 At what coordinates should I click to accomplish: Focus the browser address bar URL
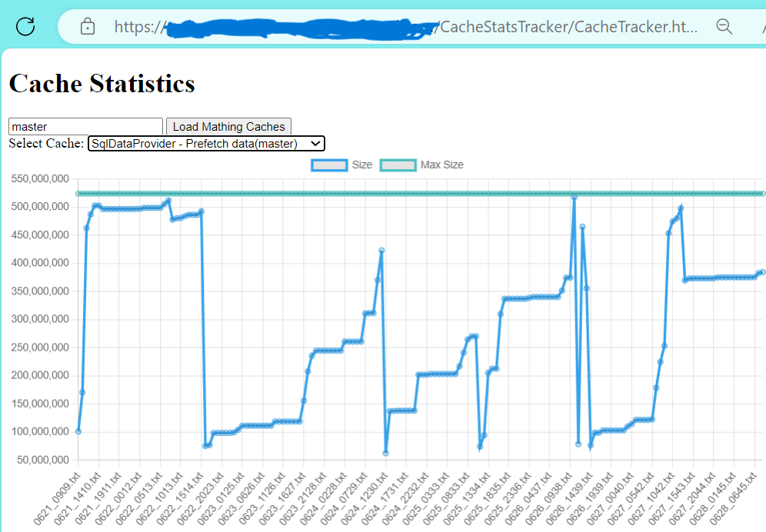click(x=385, y=27)
